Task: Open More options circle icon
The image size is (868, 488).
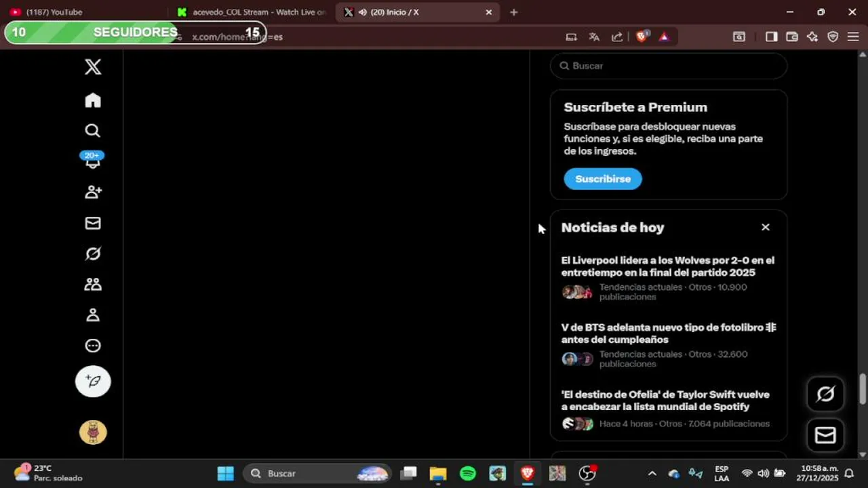Action: click(x=93, y=346)
